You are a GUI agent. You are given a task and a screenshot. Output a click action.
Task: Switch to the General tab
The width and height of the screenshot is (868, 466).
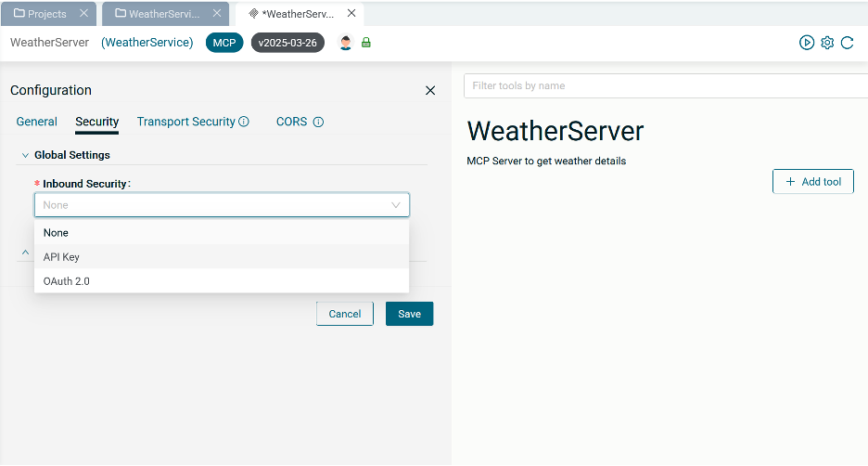(37, 122)
